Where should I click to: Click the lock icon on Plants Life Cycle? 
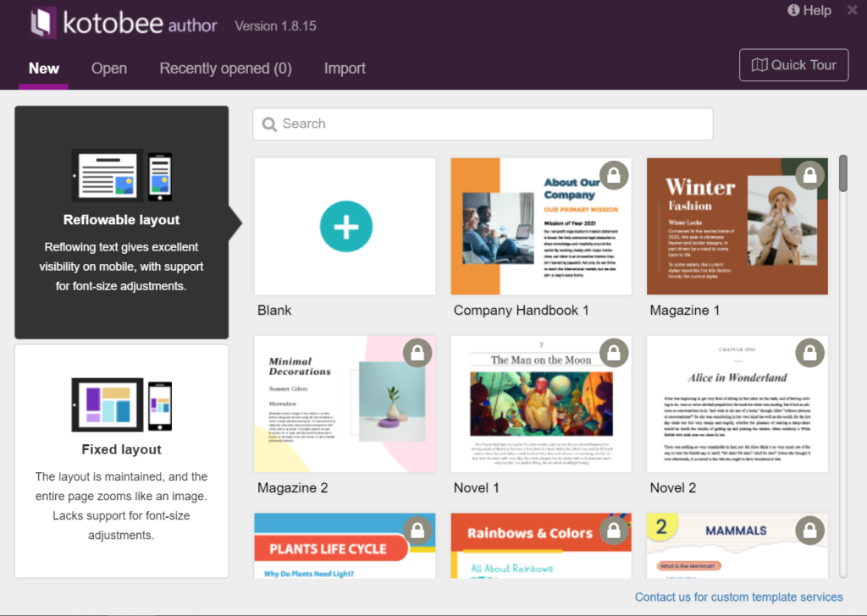417,531
